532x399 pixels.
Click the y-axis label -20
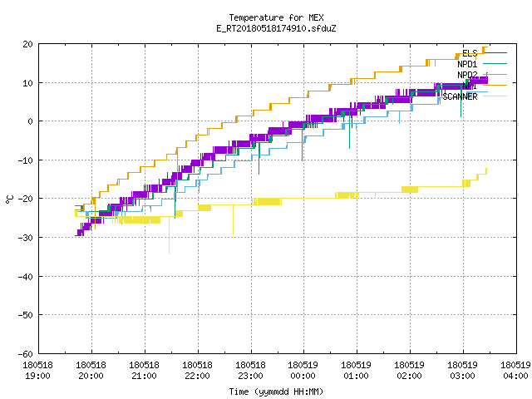pos(26,199)
